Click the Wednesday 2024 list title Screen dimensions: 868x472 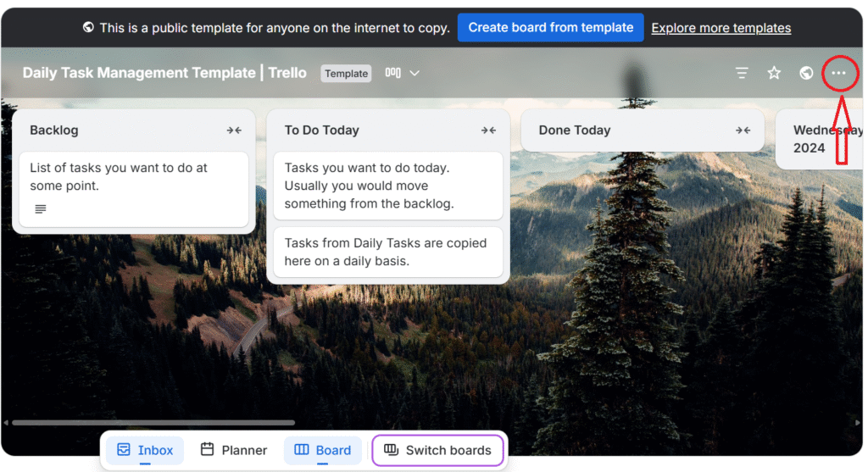click(827, 139)
